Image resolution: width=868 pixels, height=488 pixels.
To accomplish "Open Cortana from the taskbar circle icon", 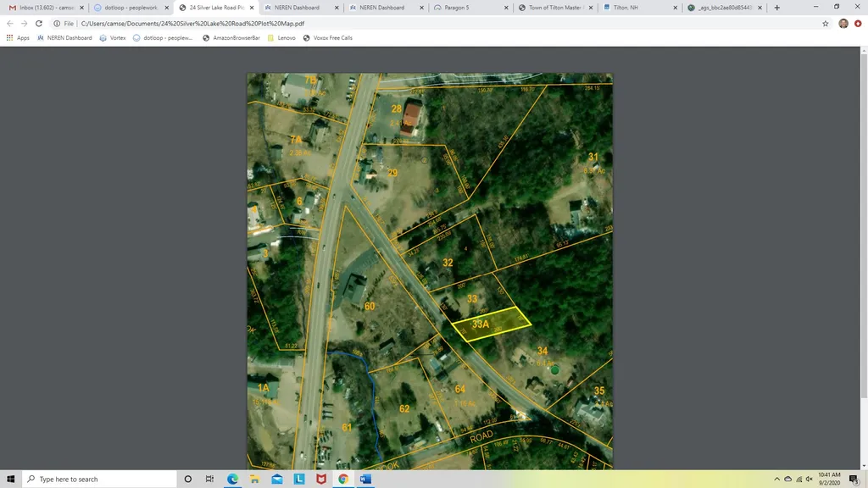I will point(187,480).
